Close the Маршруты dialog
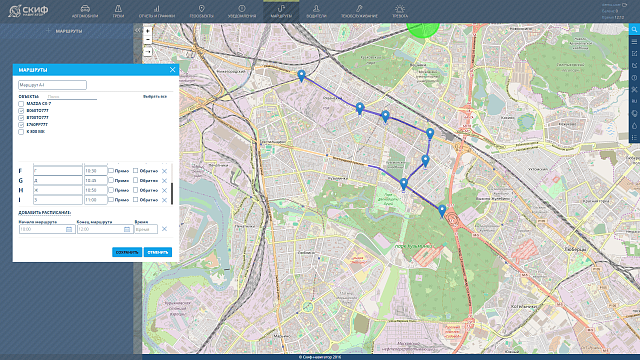The width and height of the screenshot is (640, 360). (172, 70)
